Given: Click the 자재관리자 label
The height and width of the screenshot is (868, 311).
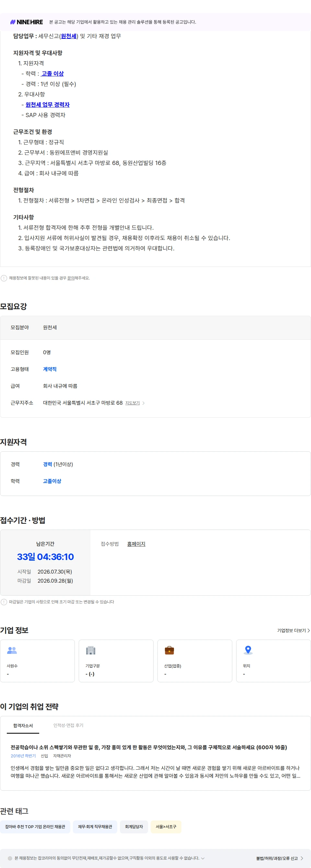Looking at the screenshot, I should tap(62, 756).
